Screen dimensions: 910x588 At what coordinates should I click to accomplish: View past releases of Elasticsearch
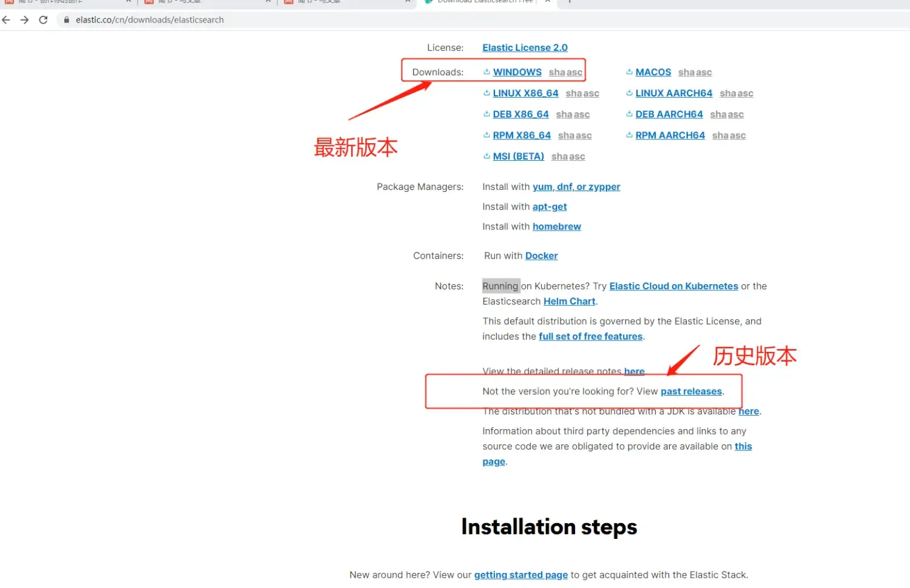pos(691,391)
